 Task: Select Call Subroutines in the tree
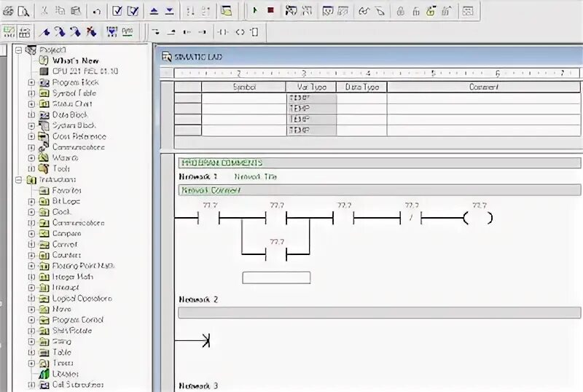pyautogui.click(x=78, y=385)
